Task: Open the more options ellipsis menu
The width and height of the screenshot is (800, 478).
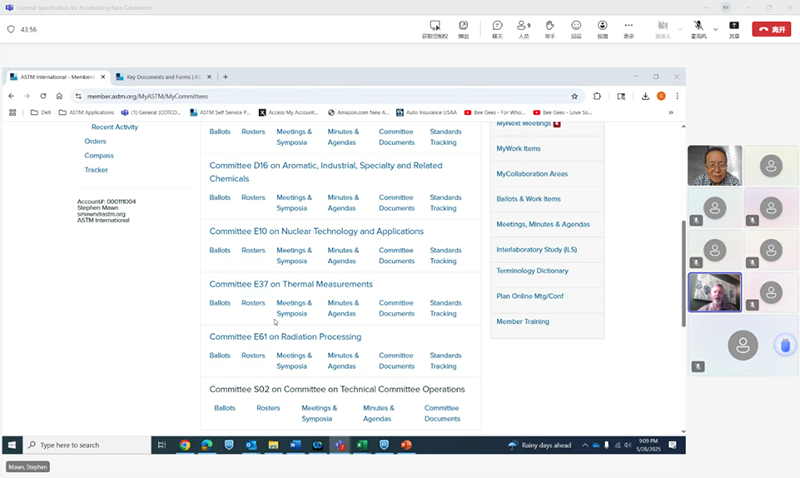Action: [x=629, y=28]
